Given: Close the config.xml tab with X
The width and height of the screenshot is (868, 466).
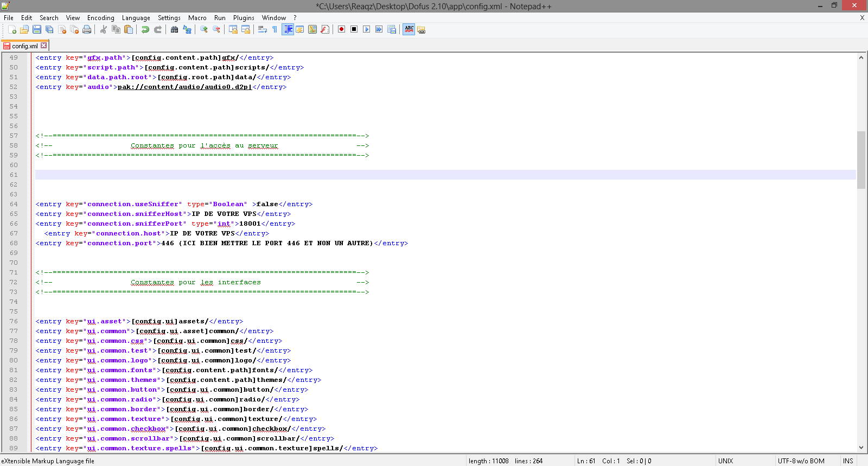Looking at the screenshot, I should (44, 46).
